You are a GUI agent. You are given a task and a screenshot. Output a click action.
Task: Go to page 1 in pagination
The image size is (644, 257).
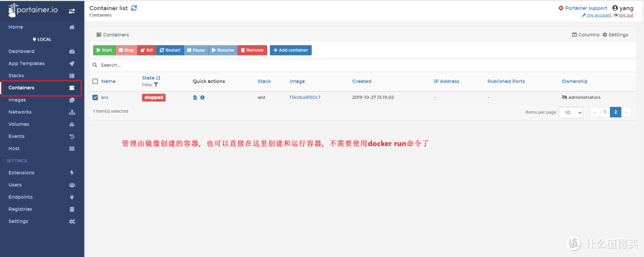click(604, 112)
